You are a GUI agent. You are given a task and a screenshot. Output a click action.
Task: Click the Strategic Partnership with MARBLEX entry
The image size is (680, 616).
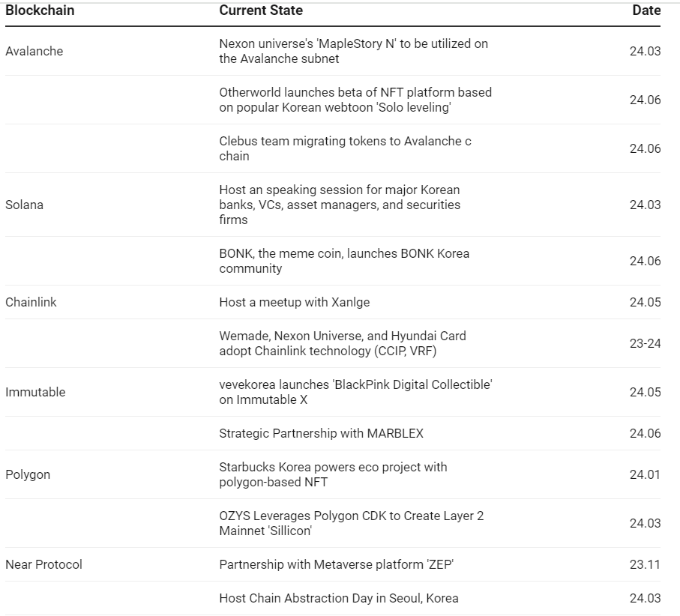coord(321,433)
